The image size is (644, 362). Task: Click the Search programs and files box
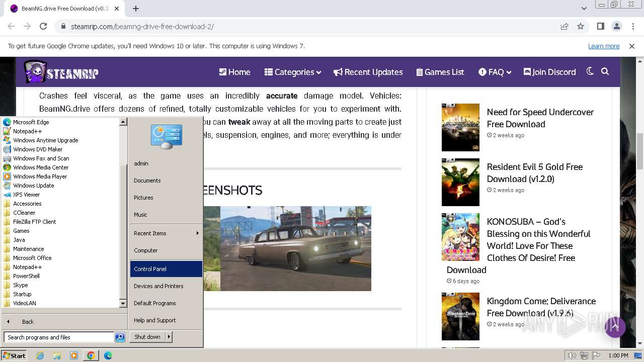(59, 337)
